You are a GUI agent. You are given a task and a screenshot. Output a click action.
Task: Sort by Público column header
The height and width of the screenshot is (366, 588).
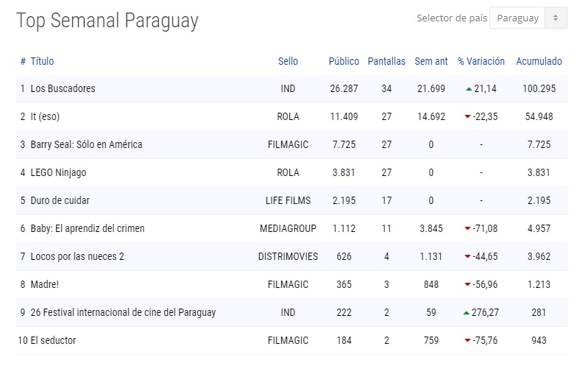point(344,61)
